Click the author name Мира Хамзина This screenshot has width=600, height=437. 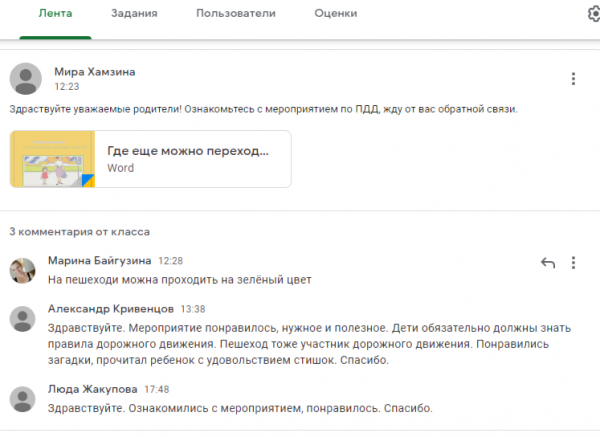pos(94,72)
